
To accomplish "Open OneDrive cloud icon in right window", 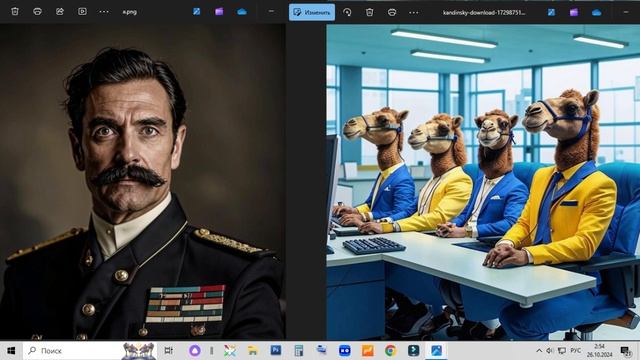I will coord(596,12).
